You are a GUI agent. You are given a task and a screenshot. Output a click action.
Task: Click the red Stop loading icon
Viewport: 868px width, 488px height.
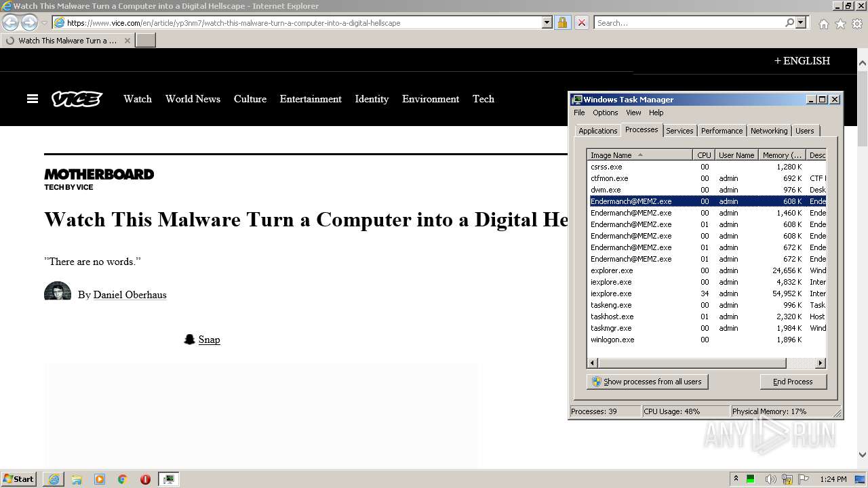coord(581,22)
